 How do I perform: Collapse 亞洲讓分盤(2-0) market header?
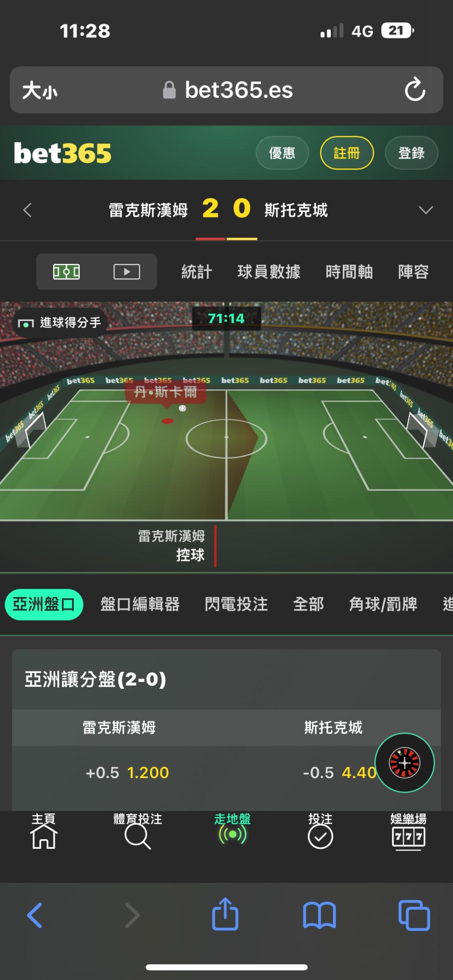pyautogui.click(x=226, y=680)
